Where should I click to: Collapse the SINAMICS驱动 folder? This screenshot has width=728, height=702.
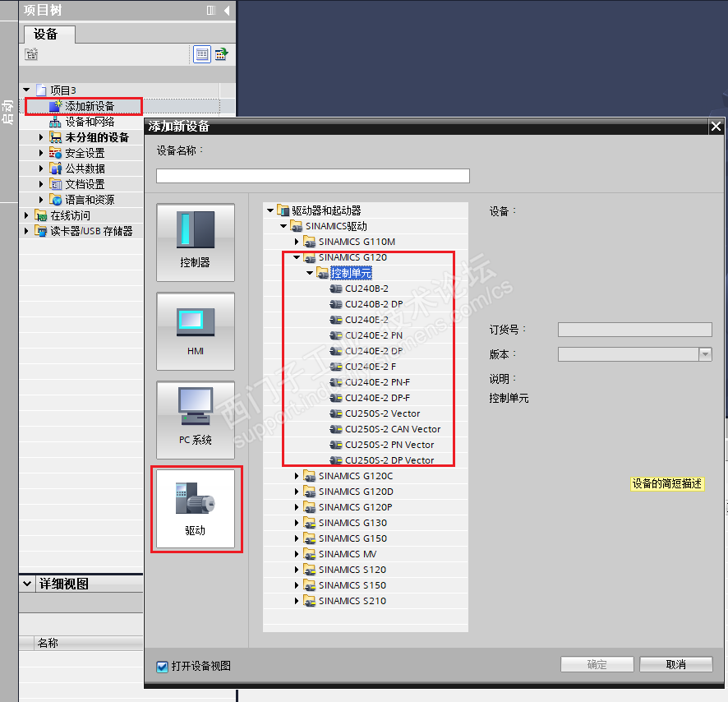(x=283, y=226)
